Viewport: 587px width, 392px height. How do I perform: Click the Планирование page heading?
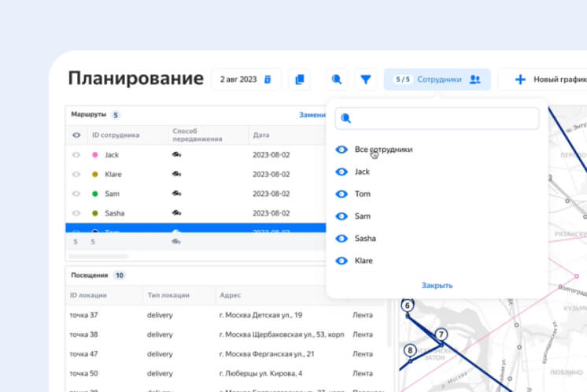point(136,78)
